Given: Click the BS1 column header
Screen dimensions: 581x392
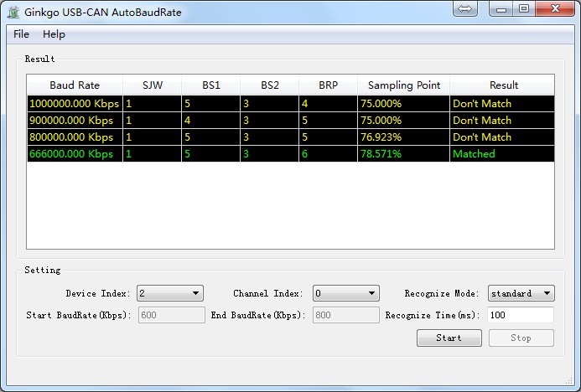Looking at the screenshot, I should [x=210, y=85].
